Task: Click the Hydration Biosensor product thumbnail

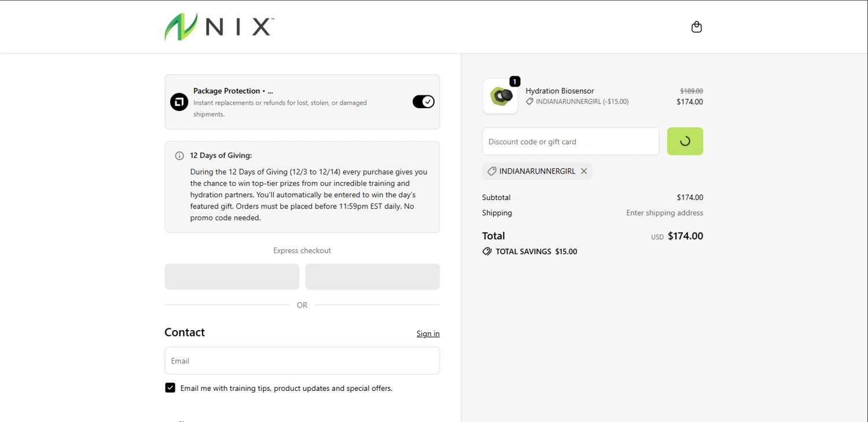Action: pos(500,96)
